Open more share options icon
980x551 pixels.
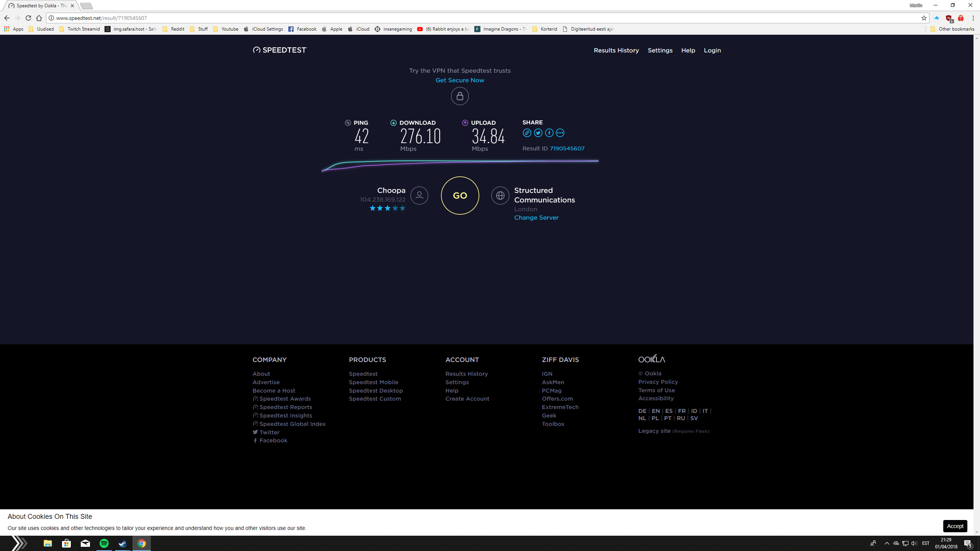coord(560,133)
